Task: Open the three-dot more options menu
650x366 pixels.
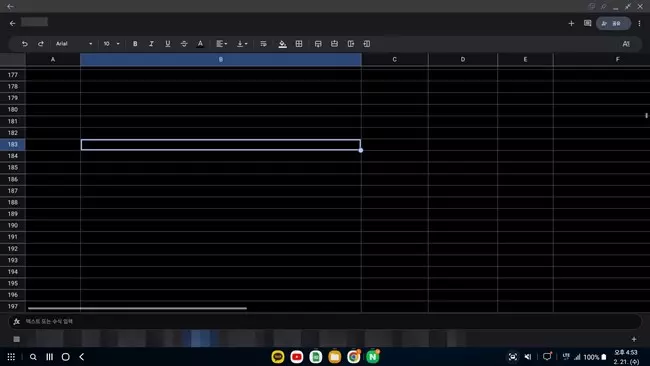Action: [639, 23]
